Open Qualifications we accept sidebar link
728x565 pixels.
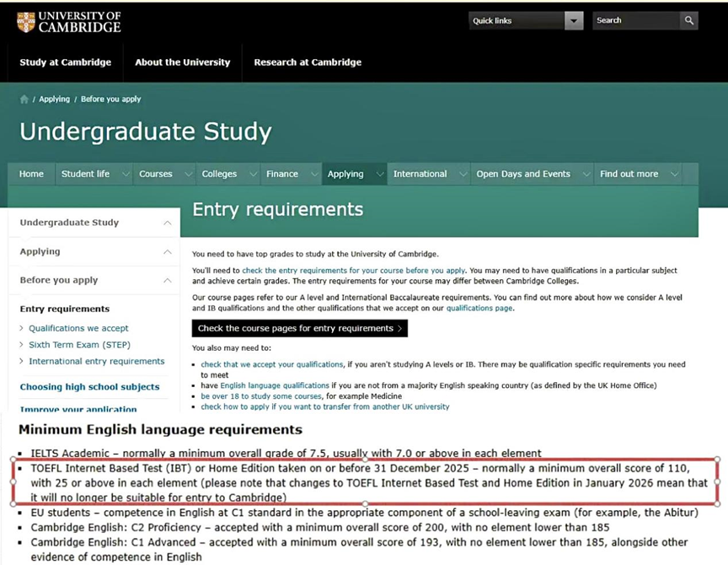[78, 328]
